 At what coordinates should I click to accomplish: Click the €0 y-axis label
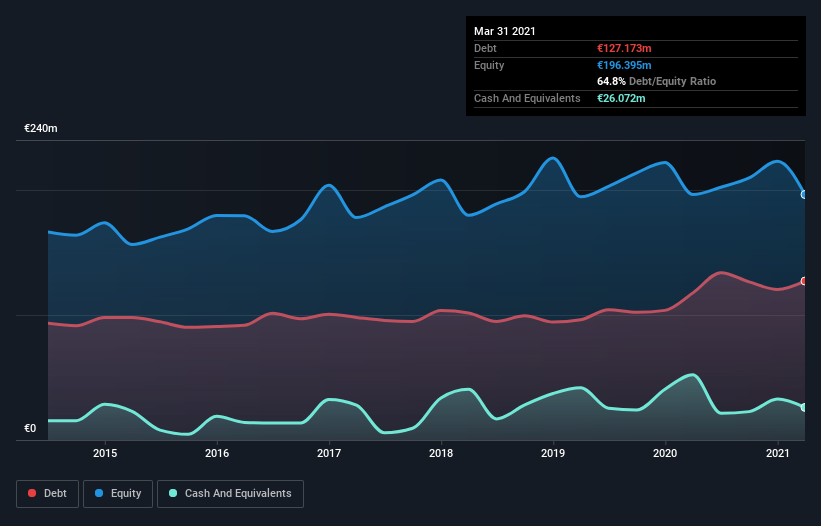[30, 428]
